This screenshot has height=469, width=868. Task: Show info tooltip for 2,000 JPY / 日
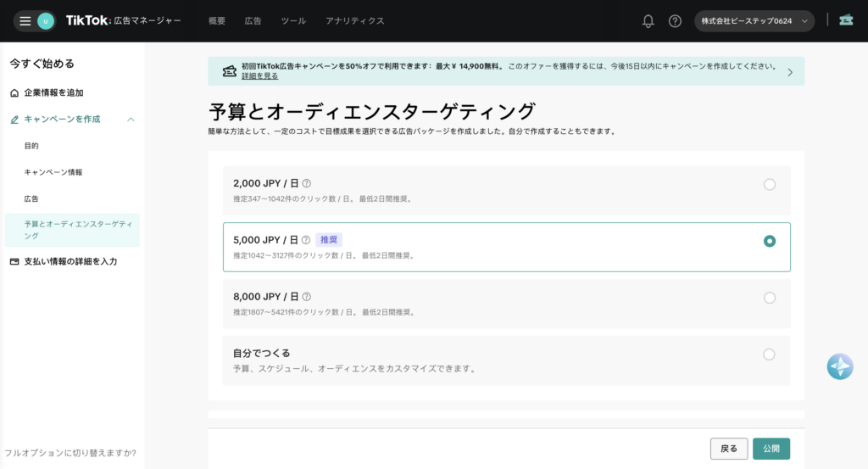pos(306,183)
